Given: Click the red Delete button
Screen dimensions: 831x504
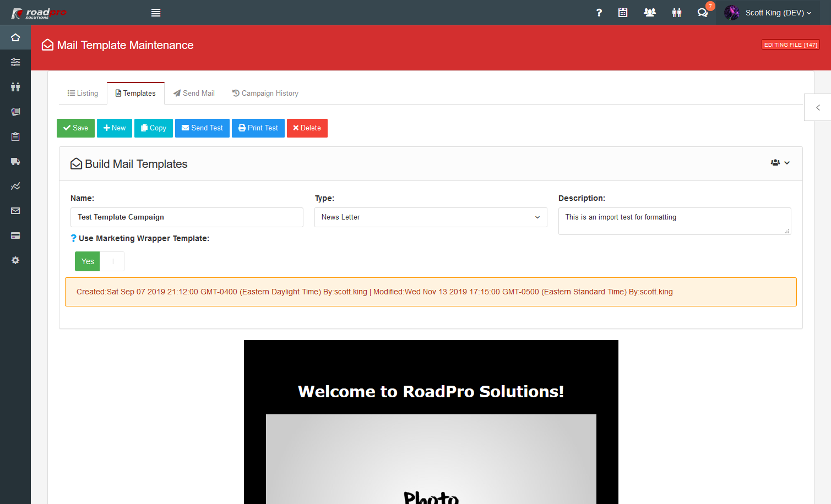Looking at the screenshot, I should pos(307,128).
